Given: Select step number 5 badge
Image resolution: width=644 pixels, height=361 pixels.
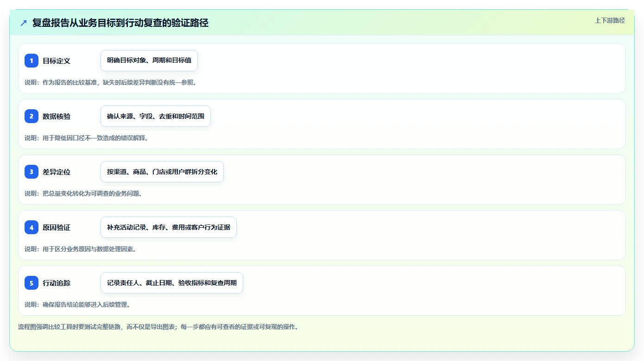Looking at the screenshot, I should pos(32,283).
